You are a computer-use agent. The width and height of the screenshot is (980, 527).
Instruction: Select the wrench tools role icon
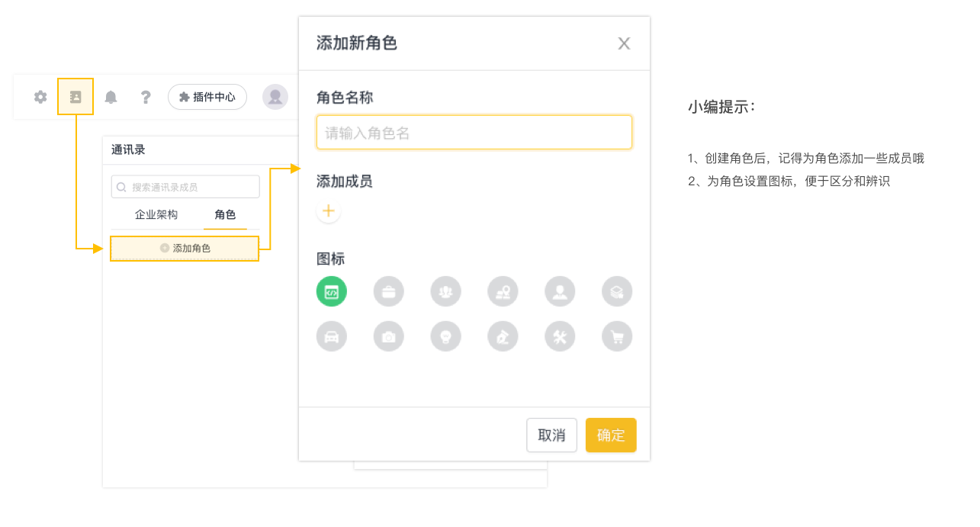point(560,336)
